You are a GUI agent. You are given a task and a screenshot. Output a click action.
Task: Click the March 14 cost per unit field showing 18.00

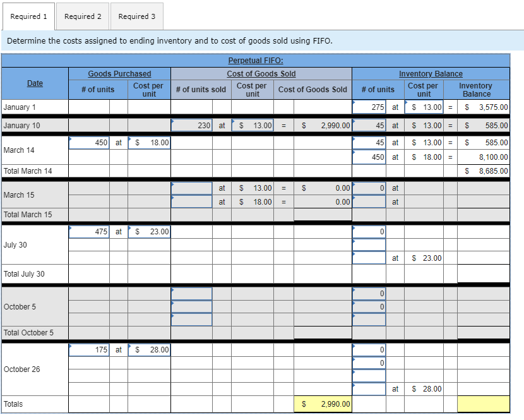(x=149, y=143)
